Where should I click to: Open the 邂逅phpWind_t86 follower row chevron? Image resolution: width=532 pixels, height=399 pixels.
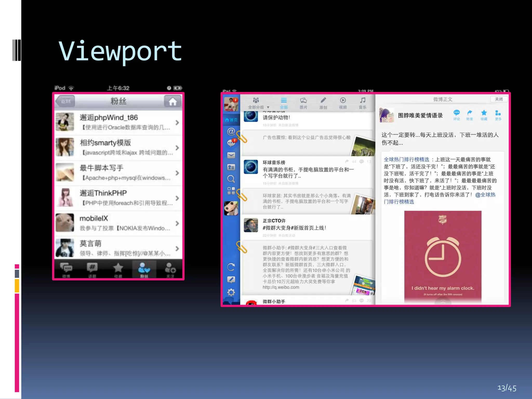point(177,122)
